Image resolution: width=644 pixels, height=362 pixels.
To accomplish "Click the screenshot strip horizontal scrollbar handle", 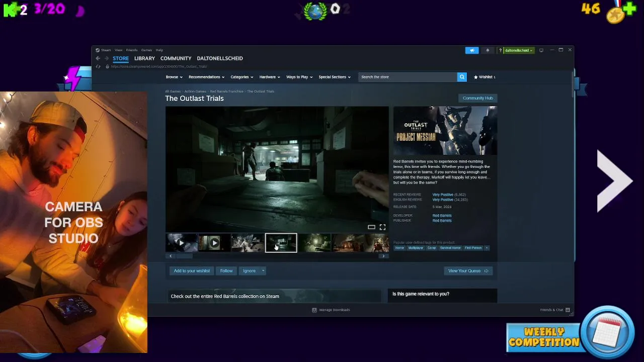I will [x=184, y=256].
